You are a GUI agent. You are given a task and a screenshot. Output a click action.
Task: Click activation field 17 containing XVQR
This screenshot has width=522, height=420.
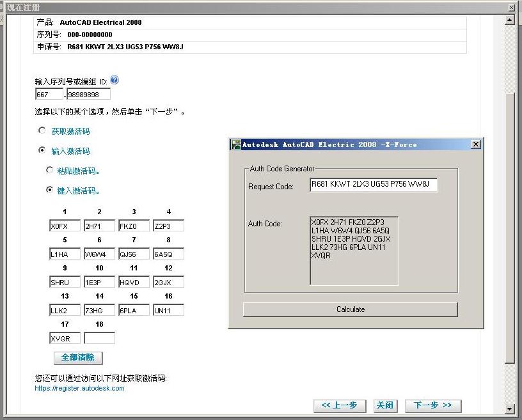(65, 338)
